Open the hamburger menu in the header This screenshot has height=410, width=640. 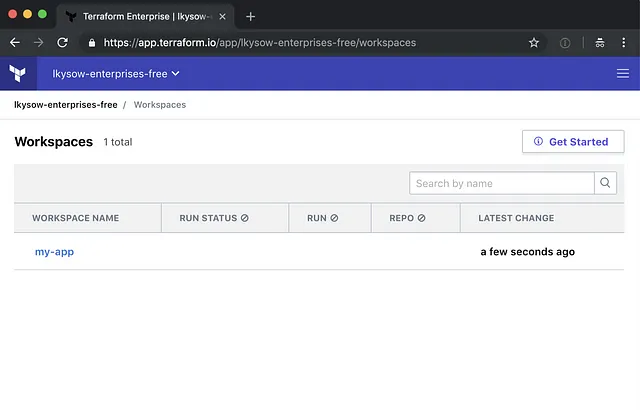(622, 73)
